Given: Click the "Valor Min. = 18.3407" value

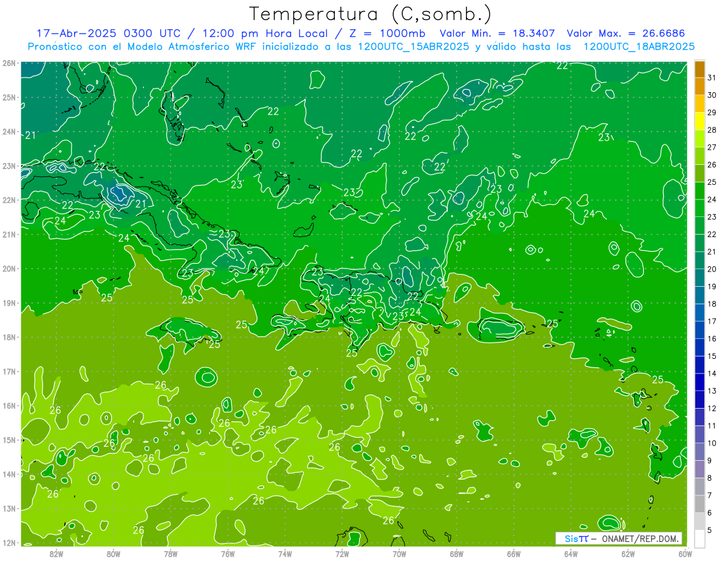Looking at the screenshot, I should pyautogui.click(x=497, y=33).
